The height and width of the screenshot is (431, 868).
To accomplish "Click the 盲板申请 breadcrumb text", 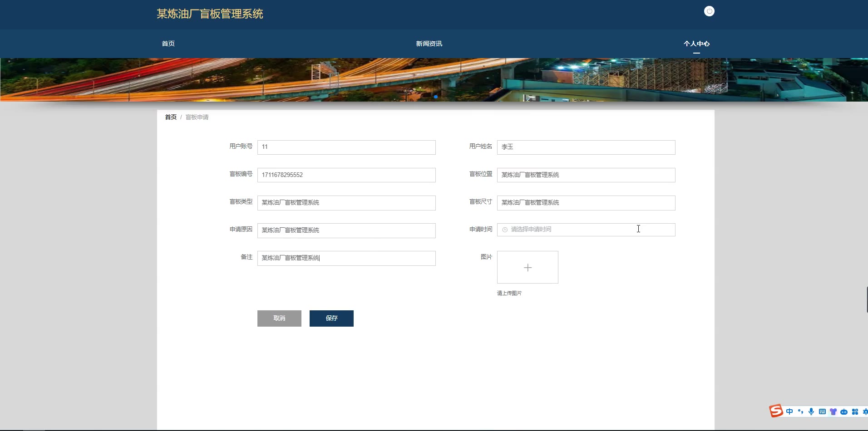I will point(197,117).
